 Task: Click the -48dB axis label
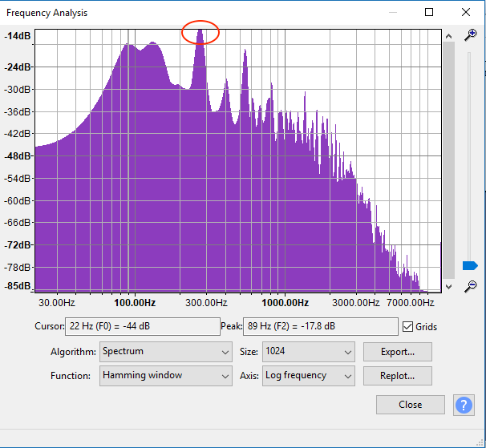[18, 155]
